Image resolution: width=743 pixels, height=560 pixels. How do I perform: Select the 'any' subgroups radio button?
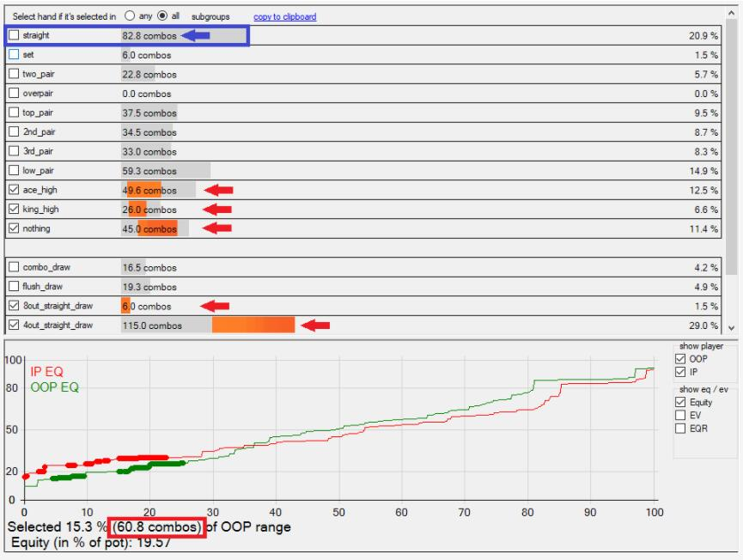(130, 15)
